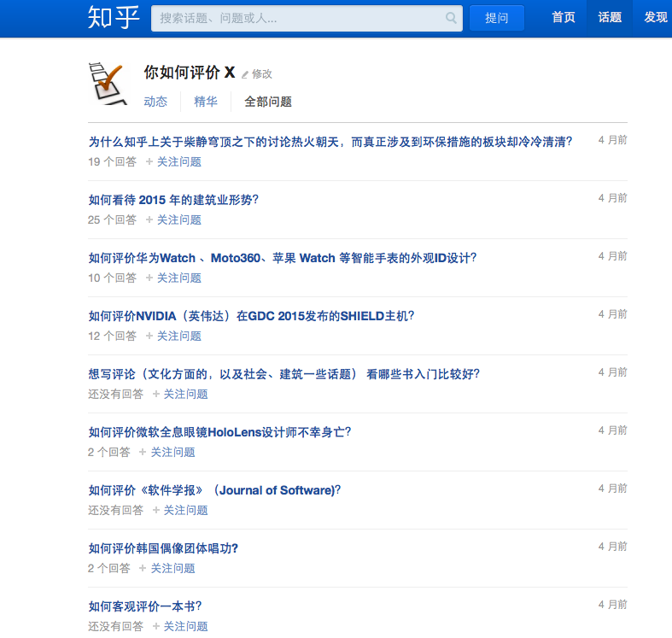Click 10 个回答 under 华为Watch question
The width and height of the screenshot is (672, 638).
tap(113, 278)
